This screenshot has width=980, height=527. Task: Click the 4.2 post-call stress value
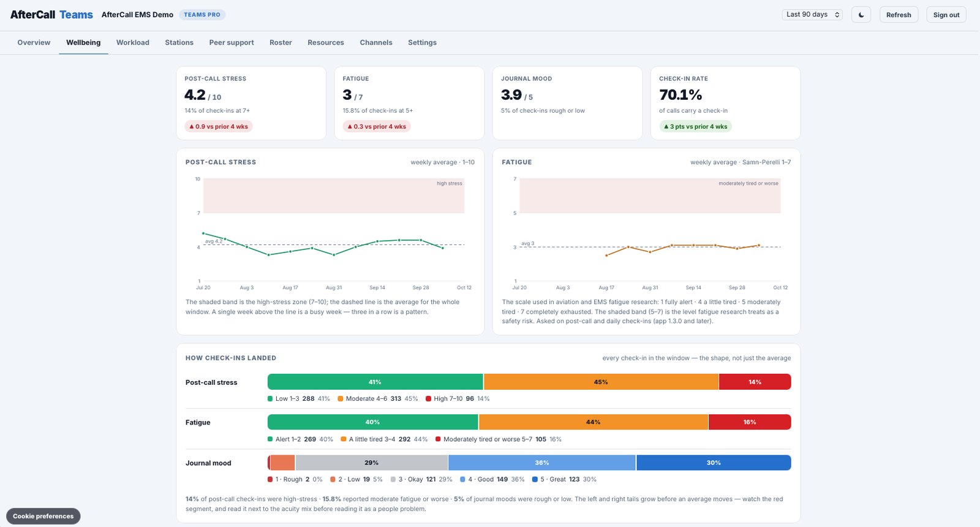point(195,95)
